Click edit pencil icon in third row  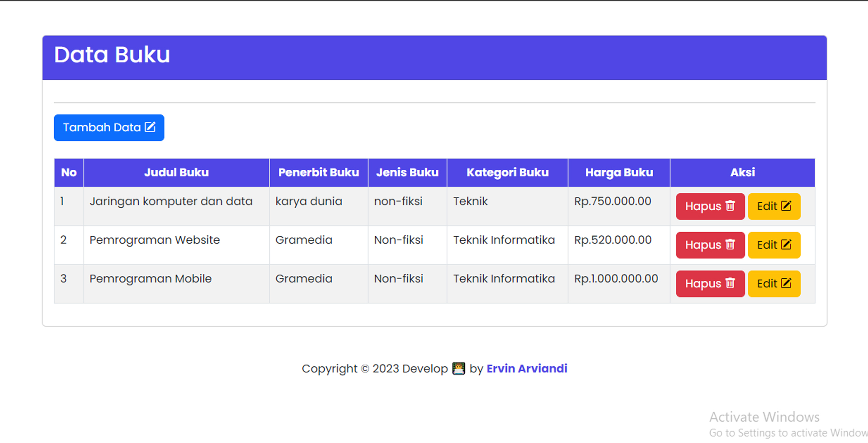(x=786, y=284)
